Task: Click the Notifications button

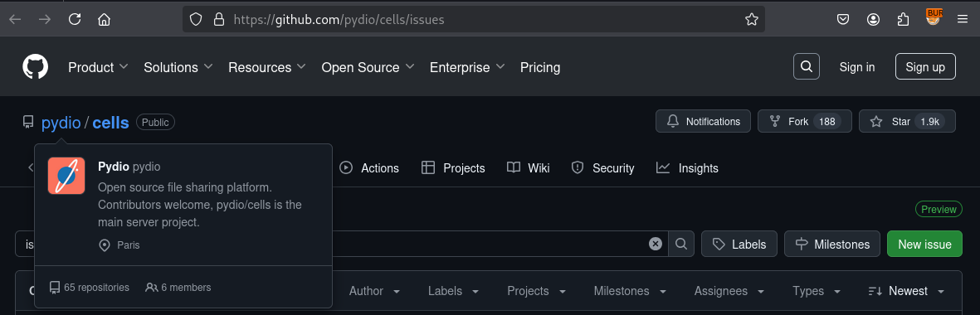Action: point(703,122)
